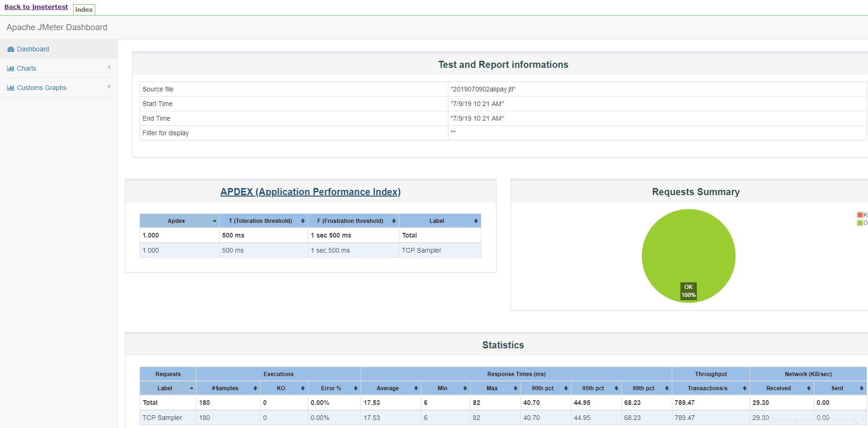Toggle the red KO legend swatch
The width and height of the screenshot is (868, 428).
pyautogui.click(x=860, y=215)
